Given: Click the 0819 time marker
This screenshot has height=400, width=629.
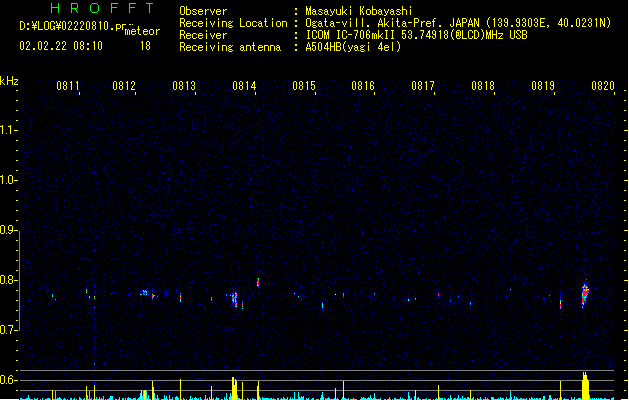Looking at the screenshot, I should click(x=543, y=86).
